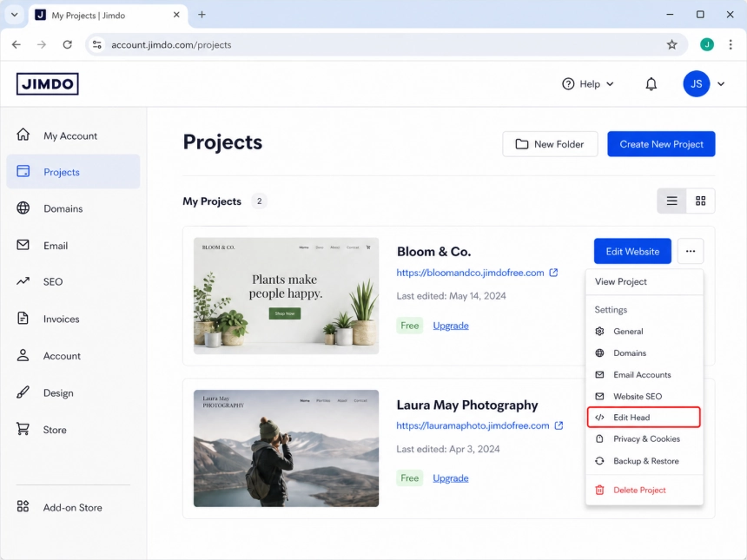This screenshot has height=560, width=747.
Task: Open tab search dropdown arrow
Action: point(15,15)
